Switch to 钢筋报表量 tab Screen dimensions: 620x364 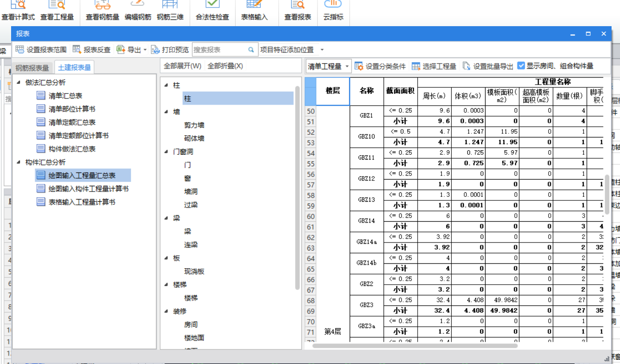tap(32, 67)
